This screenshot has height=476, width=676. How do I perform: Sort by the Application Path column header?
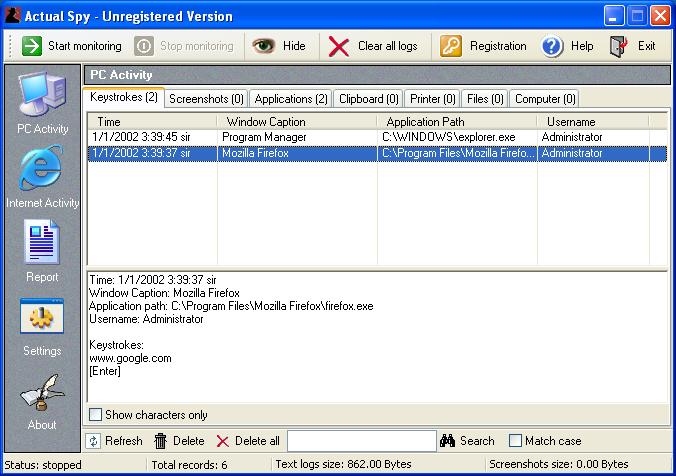click(x=457, y=122)
